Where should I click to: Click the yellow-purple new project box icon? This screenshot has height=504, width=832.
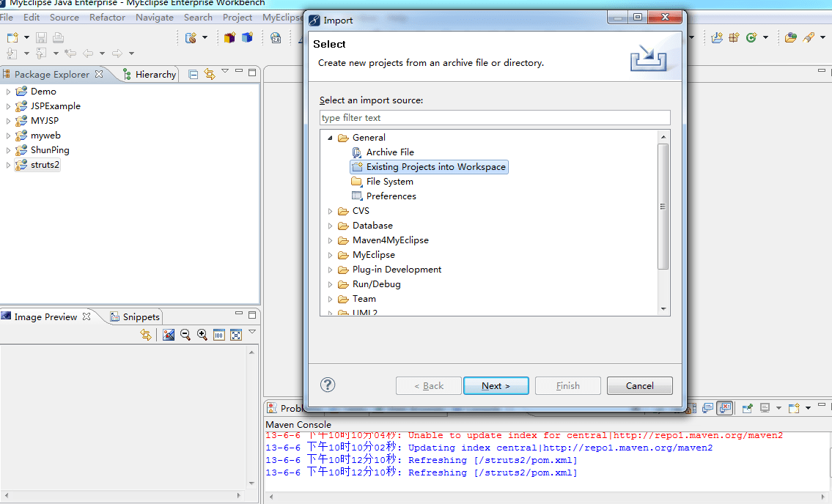pyautogui.click(x=229, y=37)
